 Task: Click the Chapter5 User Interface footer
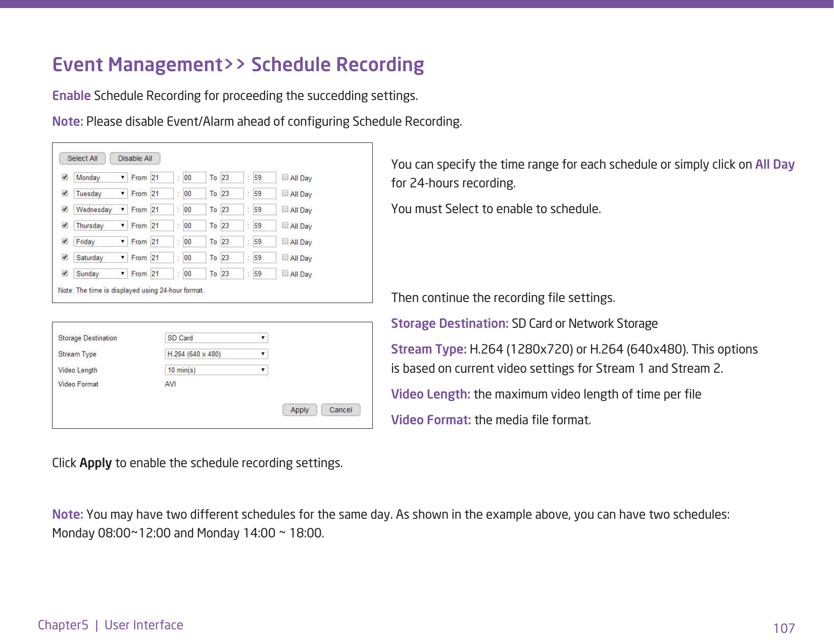click(111, 625)
